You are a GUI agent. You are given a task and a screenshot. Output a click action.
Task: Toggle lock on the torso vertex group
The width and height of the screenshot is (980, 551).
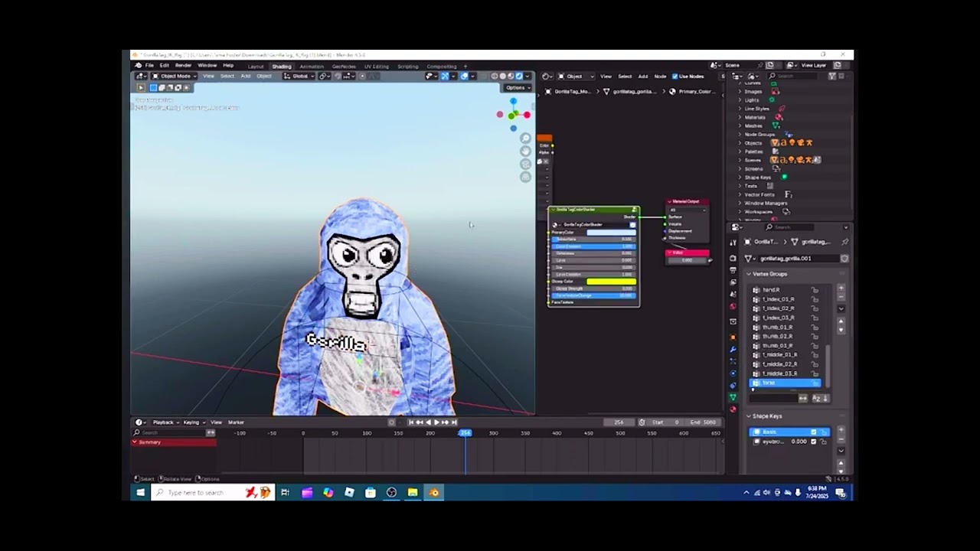point(815,383)
